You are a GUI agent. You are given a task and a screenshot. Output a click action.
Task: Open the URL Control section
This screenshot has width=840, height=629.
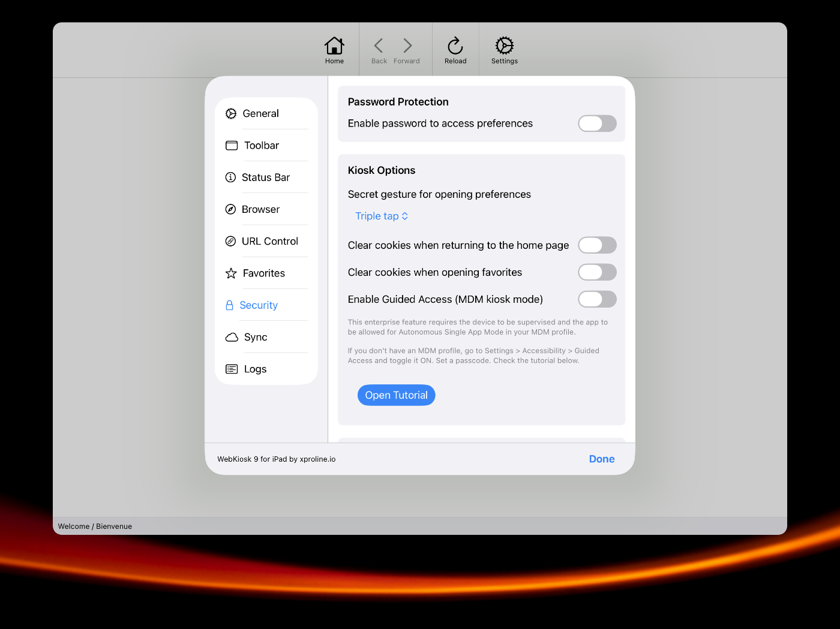coord(269,242)
